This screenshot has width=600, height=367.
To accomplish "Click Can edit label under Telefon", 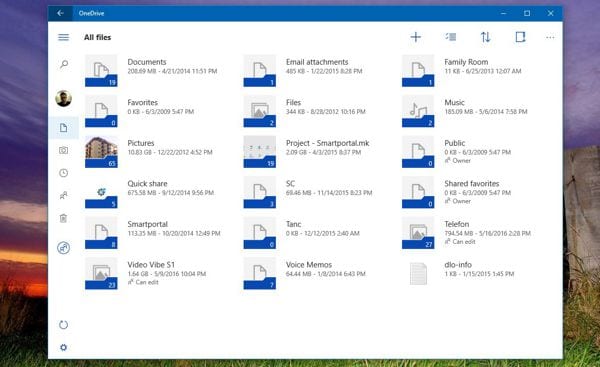I will tap(464, 242).
